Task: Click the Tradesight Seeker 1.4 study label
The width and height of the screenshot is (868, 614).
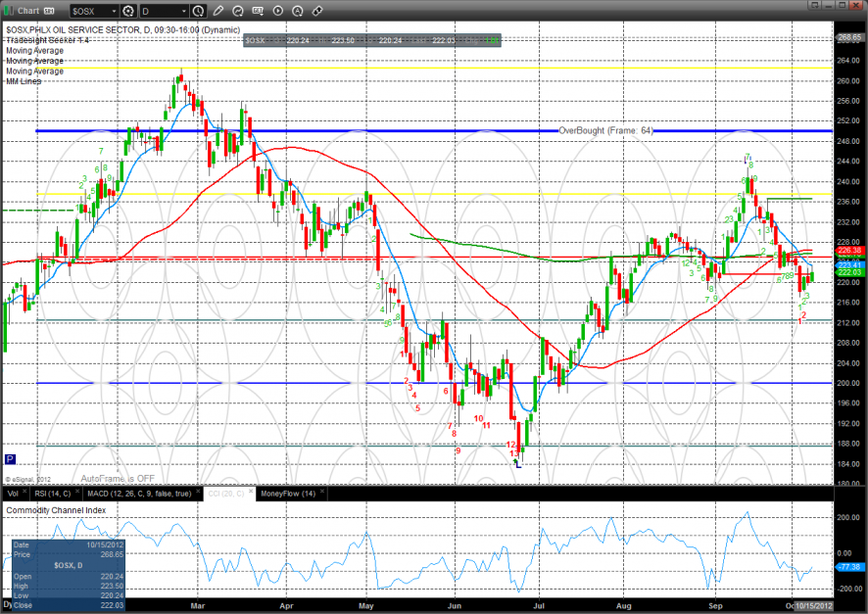Action: tap(48, 40)
